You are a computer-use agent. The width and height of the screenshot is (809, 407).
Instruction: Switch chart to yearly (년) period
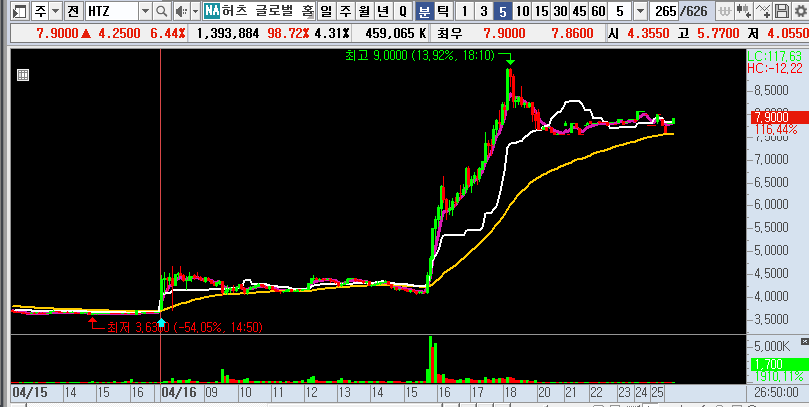pyautogui.click(x=382, y=11)
